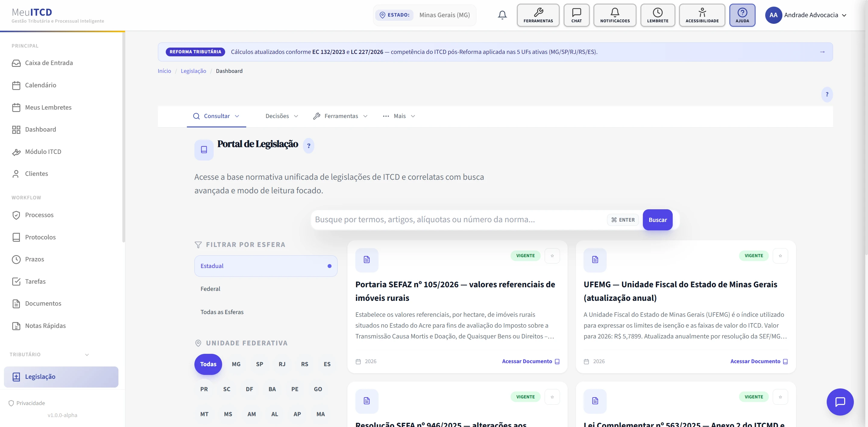Filter by ES state chip
The height and width of the screenshot is (427, 868).
click(x=327, y=364)
